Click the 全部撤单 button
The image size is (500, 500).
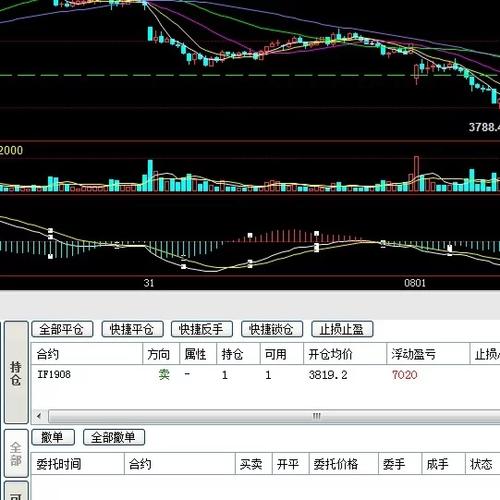point(114,437)
